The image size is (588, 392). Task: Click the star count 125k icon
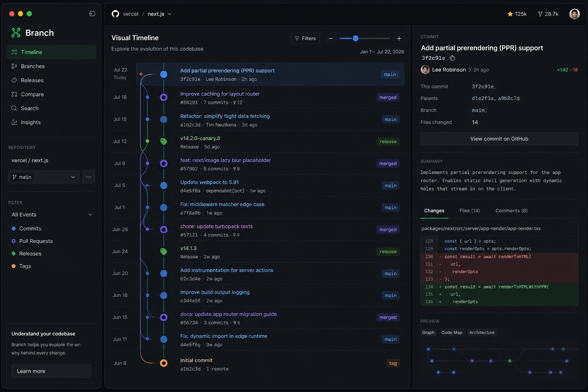pos(510,14)
